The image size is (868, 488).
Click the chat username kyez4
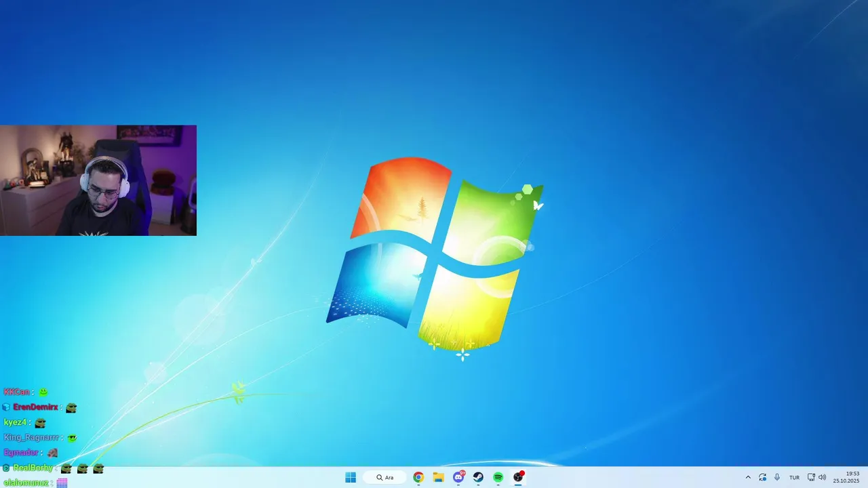(15, 422)
